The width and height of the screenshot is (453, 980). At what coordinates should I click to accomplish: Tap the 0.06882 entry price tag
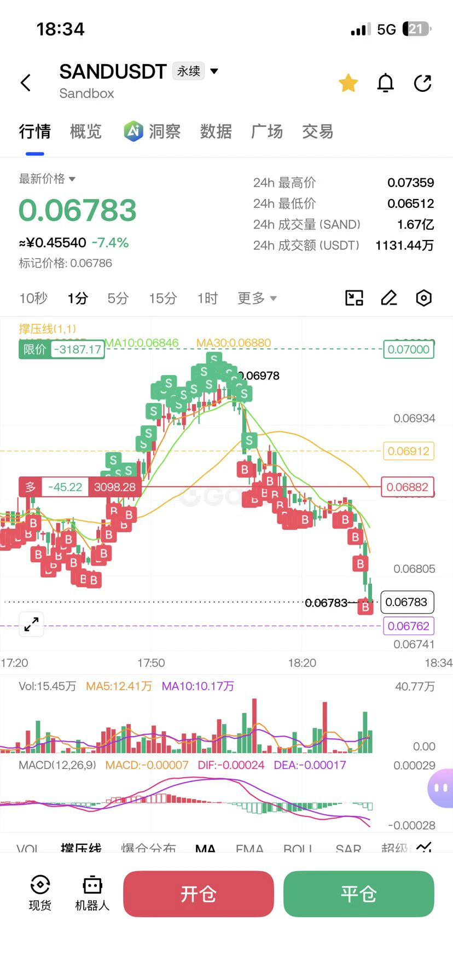click(408, 487)
